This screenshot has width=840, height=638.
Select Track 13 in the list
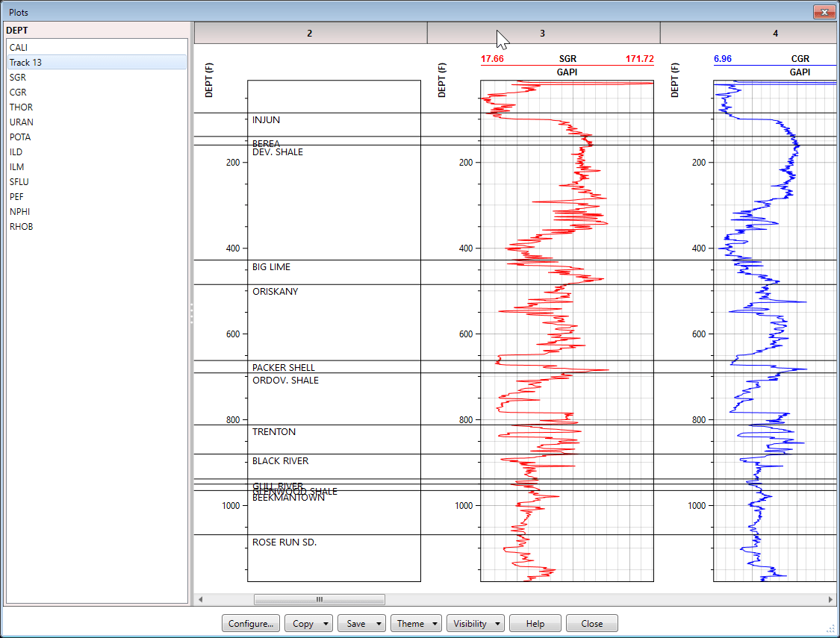25,63
